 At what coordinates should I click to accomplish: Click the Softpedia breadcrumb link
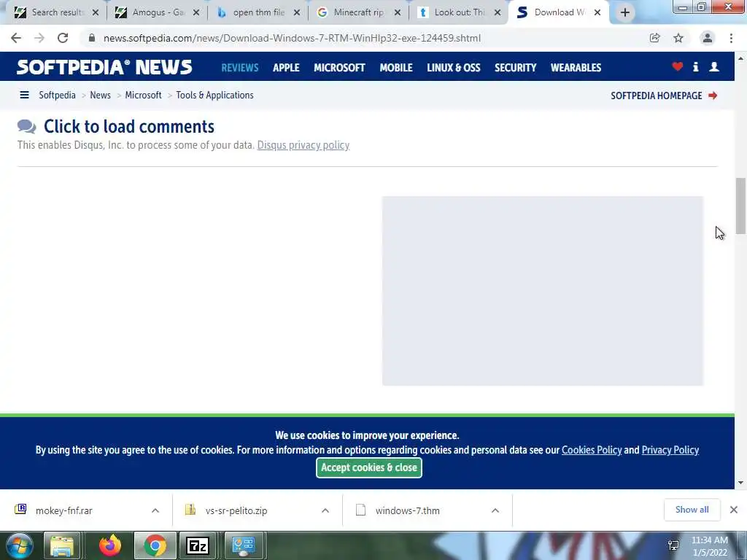(57, 96)
